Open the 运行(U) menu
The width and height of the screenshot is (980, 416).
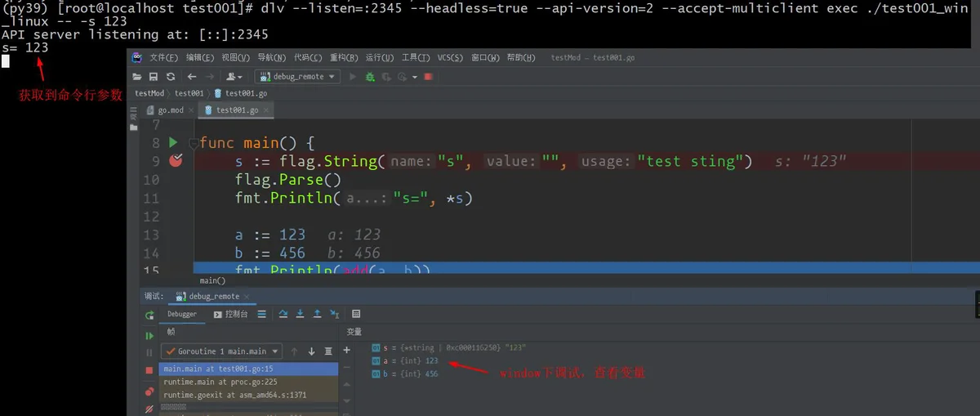379,58
